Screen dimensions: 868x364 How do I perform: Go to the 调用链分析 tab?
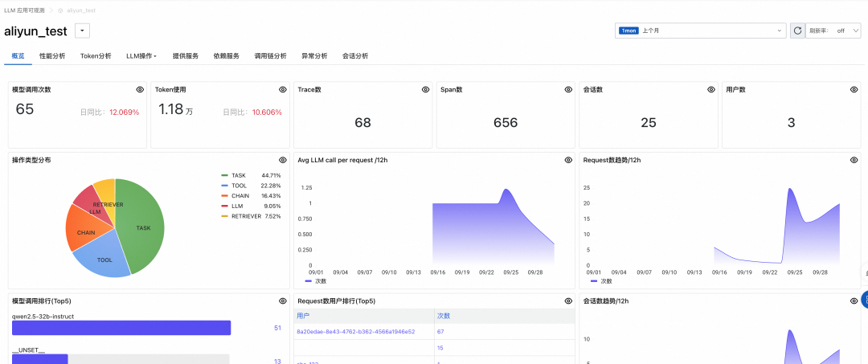click(270, 56)
